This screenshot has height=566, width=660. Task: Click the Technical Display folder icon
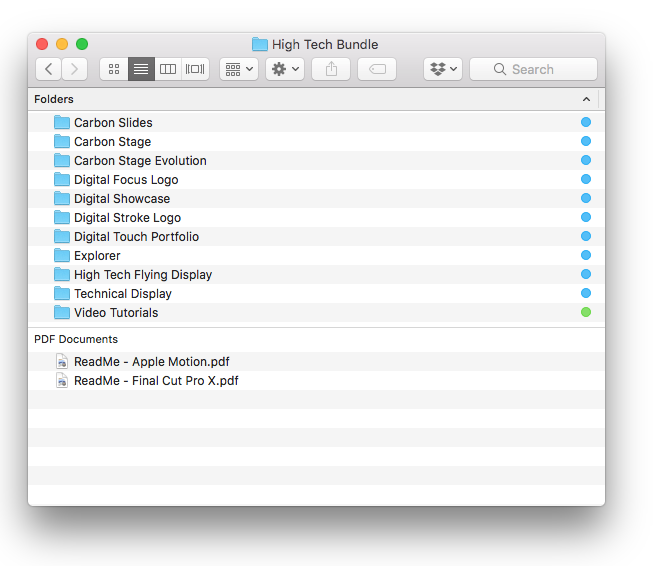coord(62,293)
